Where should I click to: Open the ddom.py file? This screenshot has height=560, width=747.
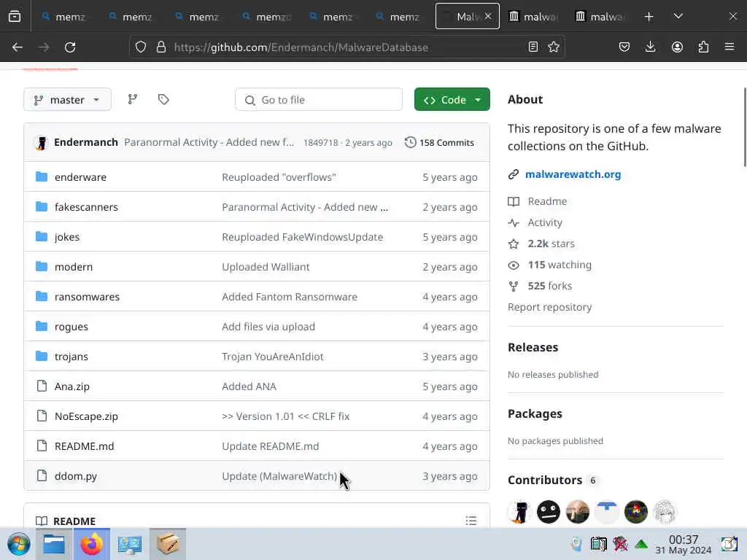76,476
